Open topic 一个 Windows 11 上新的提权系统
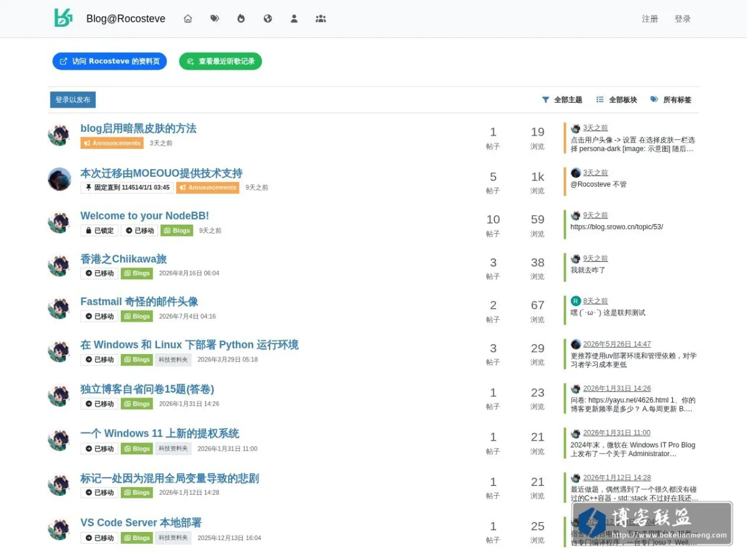747x560 pixels. (159, 433)
